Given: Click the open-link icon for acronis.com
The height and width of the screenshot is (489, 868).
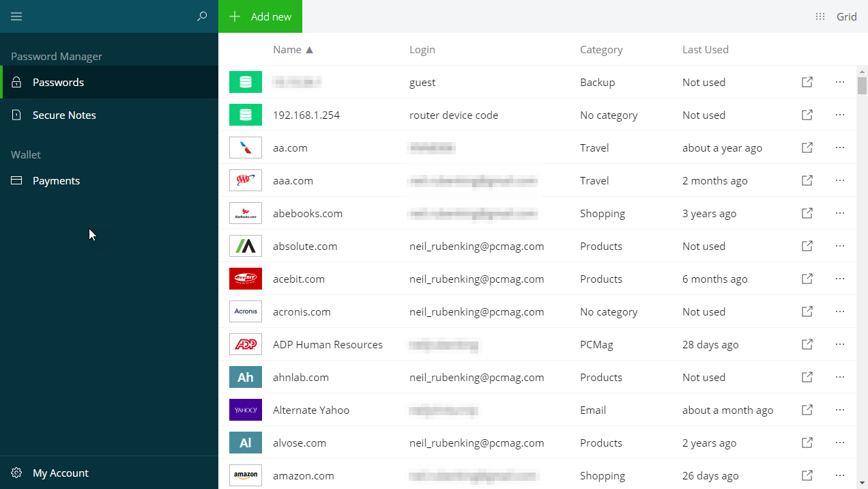Looking at the screenshot, I should (x=807, y=311).
